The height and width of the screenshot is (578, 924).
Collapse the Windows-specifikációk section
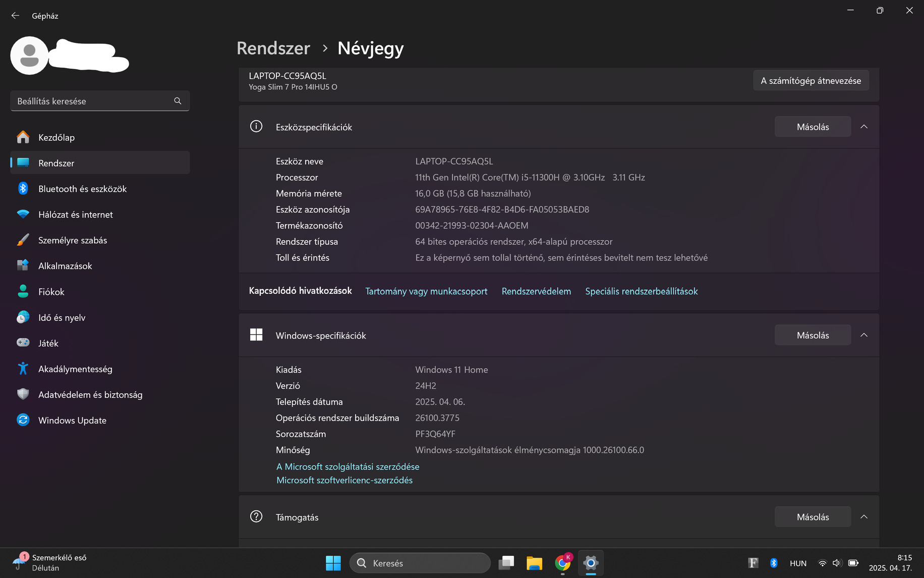tap(864, 335)
